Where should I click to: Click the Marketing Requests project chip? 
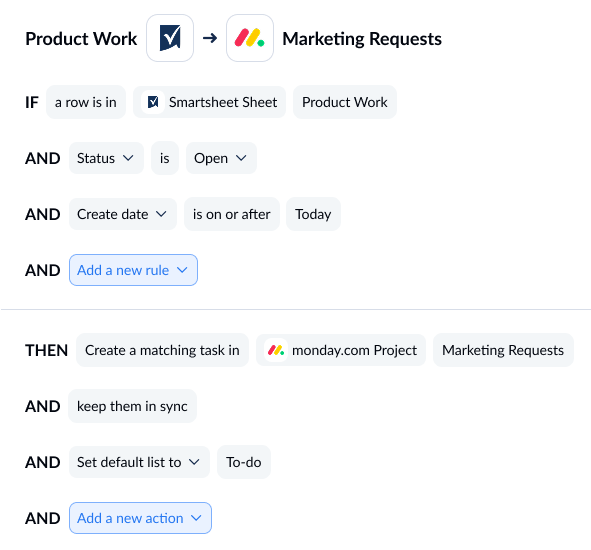(503, 350)
